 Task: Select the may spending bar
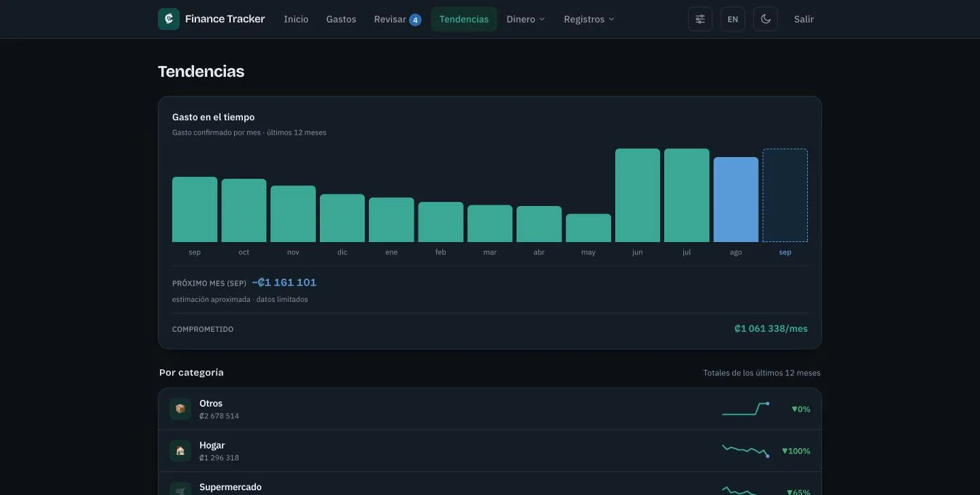(589, 228)
